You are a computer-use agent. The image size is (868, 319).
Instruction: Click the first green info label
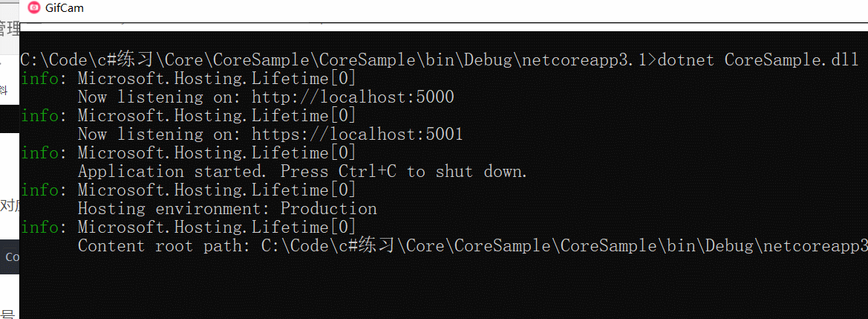pyautogui.click(x=40, y=79)
